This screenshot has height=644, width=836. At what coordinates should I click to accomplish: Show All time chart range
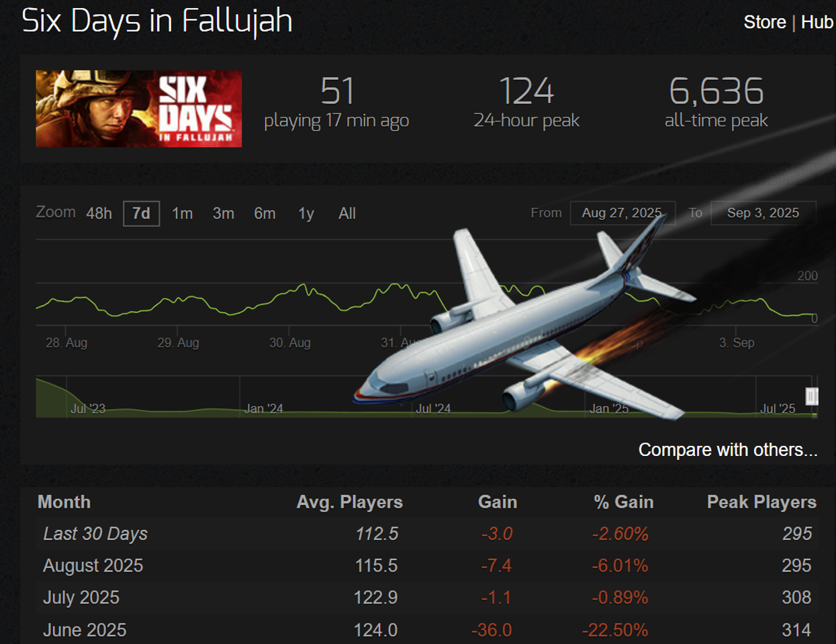tap(347, 214)
